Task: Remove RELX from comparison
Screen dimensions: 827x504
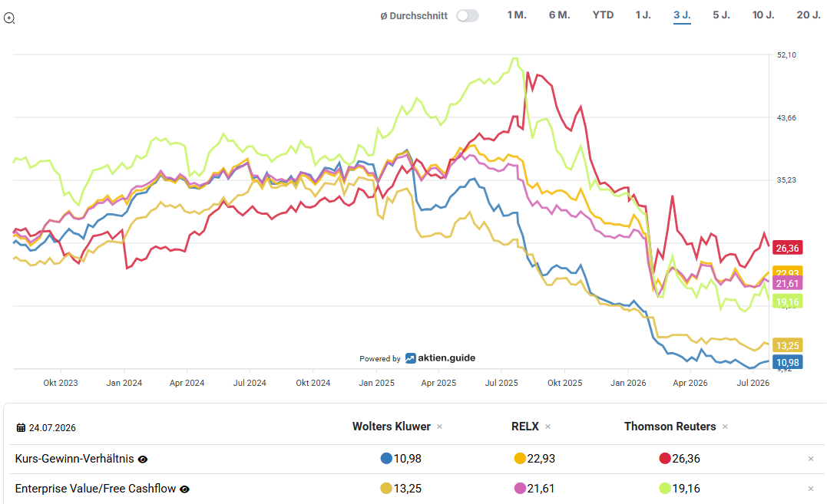Action: coord(547,427)
